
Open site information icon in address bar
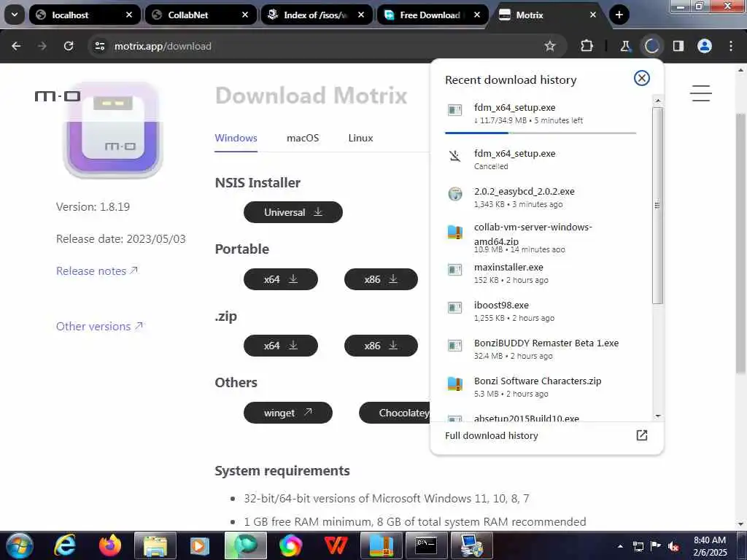tap(99, 46)
